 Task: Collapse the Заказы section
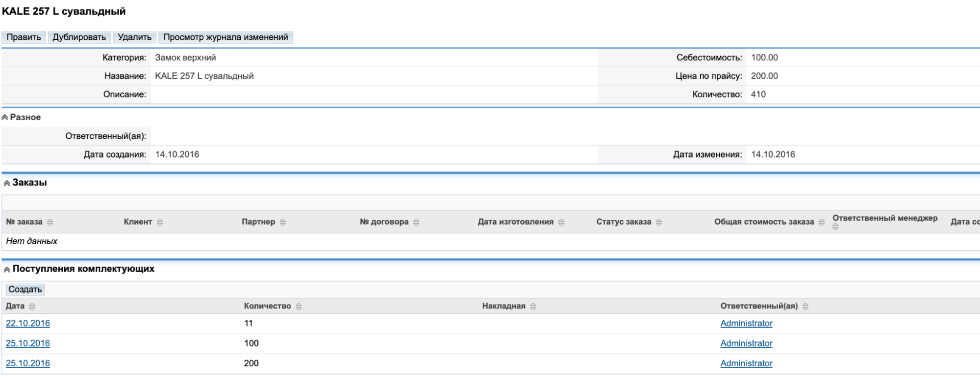pyautogui.click(x=7, y=183)
